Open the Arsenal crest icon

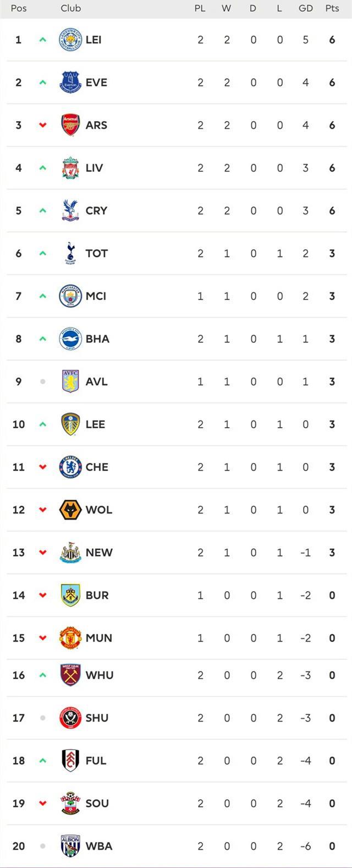click(x=70, y=125)
